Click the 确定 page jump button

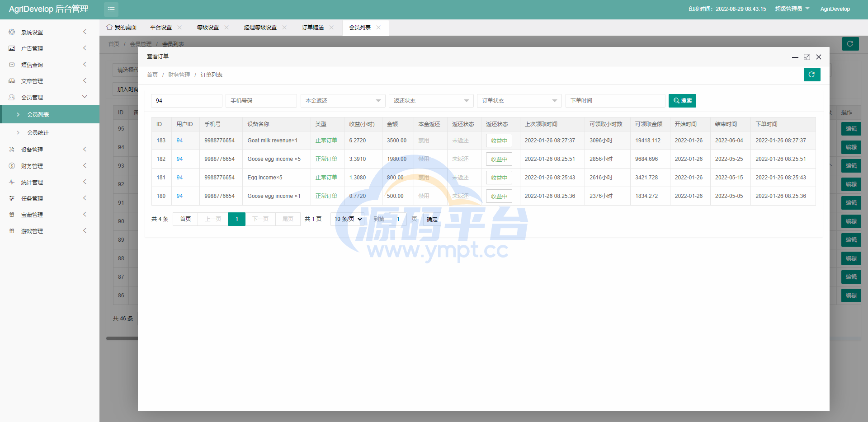point(432,219)
